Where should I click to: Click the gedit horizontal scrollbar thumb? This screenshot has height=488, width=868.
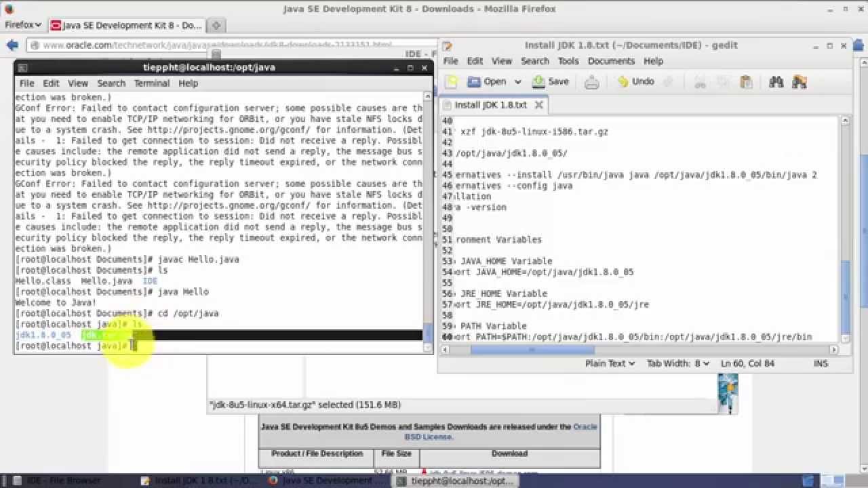tap(532, 350)
